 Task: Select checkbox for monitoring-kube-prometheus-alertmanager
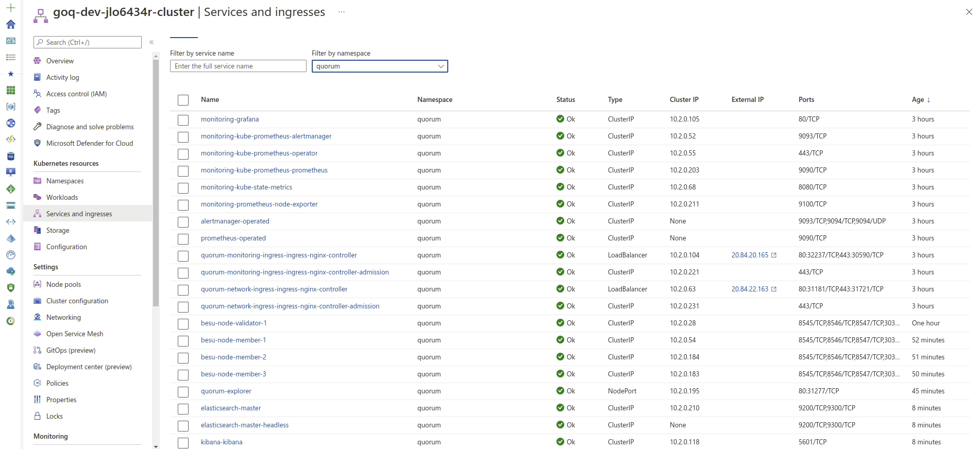(x=183, y=137)
